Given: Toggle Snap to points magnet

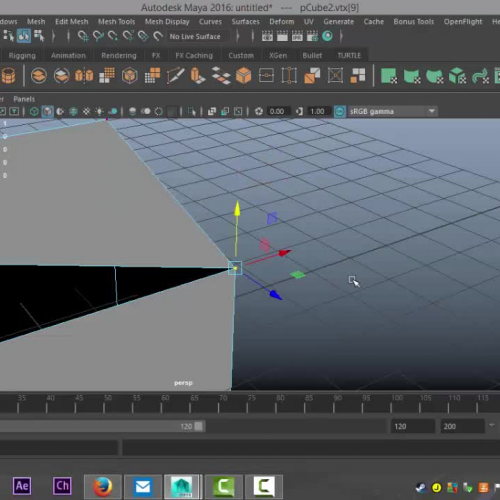Looking at the screenshot, I should (113, 36).
